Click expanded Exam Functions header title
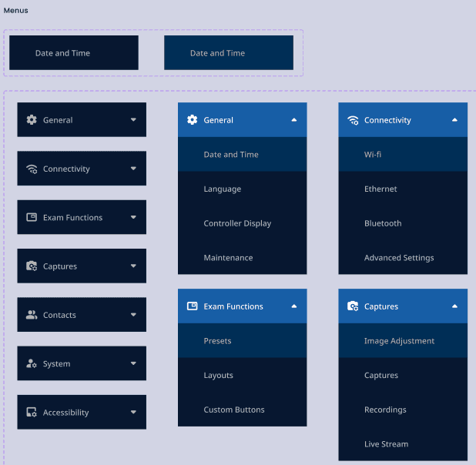 233,306
